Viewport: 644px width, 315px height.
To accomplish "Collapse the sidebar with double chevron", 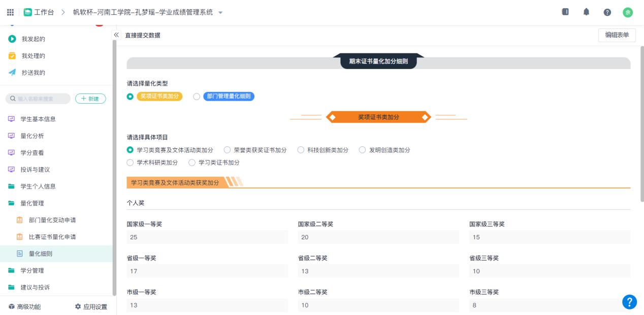I will pos(116,35).
